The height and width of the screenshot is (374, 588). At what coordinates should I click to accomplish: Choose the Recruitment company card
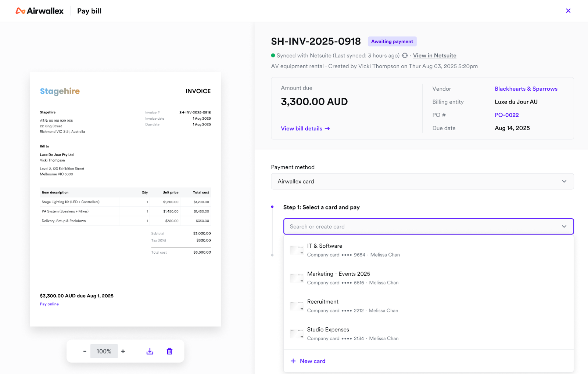click(323, 306)
